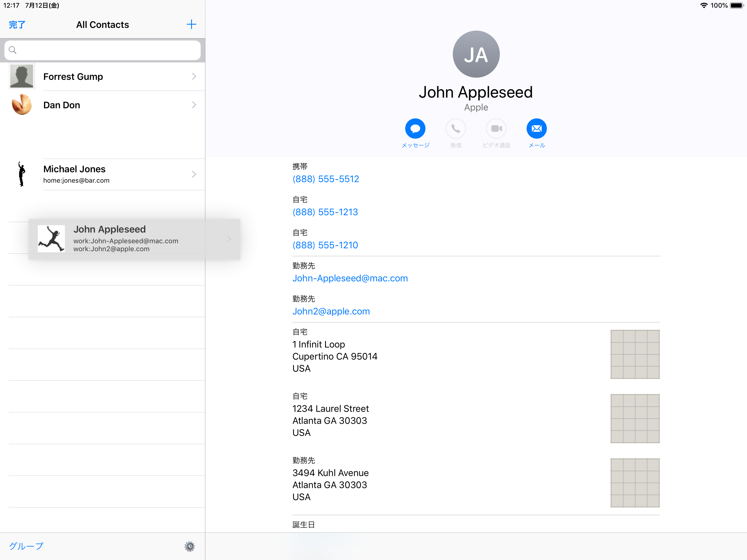Tap address 1234 Laurel Street
This screenshot has height=560, width=747.
(330, 409)
